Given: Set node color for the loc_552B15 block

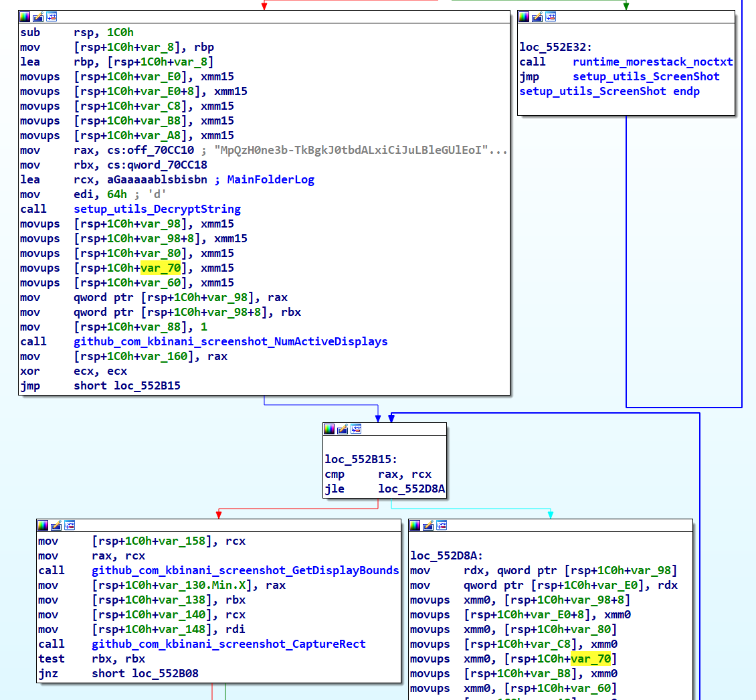Looking at the screenshot, I should tap(328, 429).
